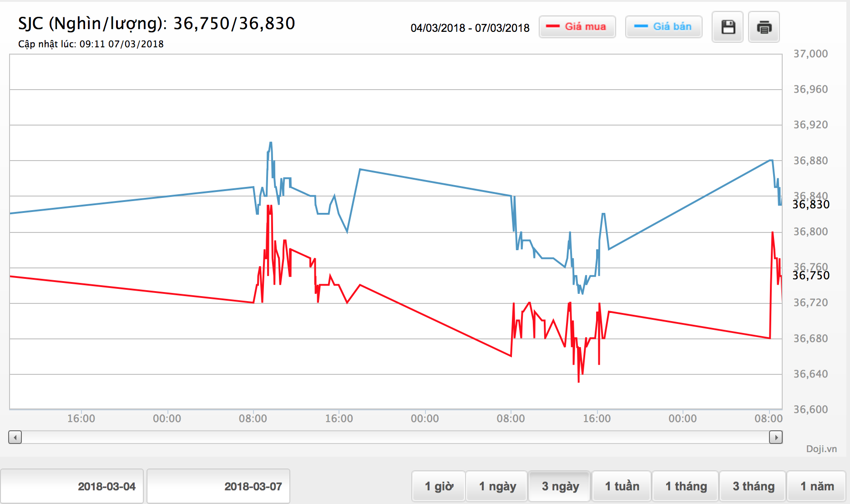Click the 36,750 current buy price label
The image size is (850, 504).
[x=811, y=276]
